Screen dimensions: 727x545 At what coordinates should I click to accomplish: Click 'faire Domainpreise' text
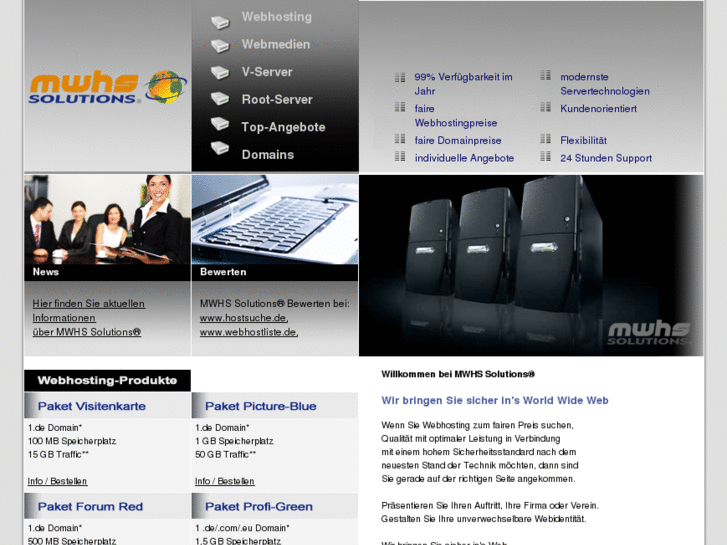458,141
